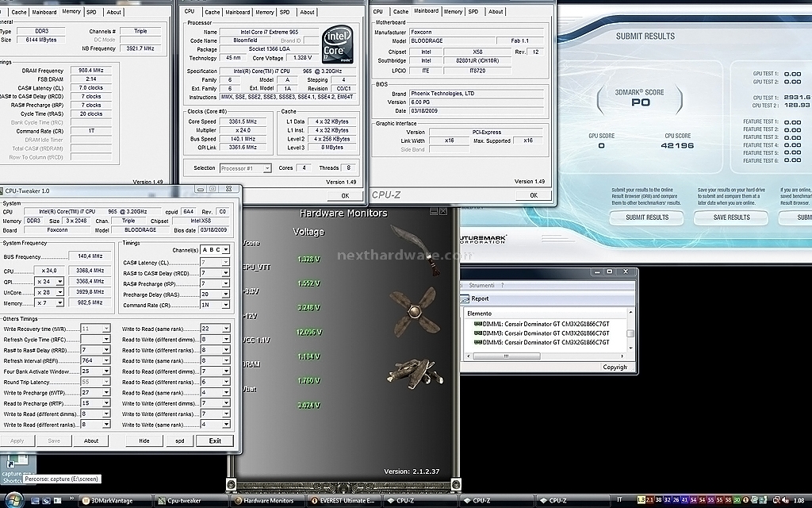The height and width of the screenshot is (508, 812).
Task: Click the About button in CPU-Tweaker
Action: (x=91, y=441)
